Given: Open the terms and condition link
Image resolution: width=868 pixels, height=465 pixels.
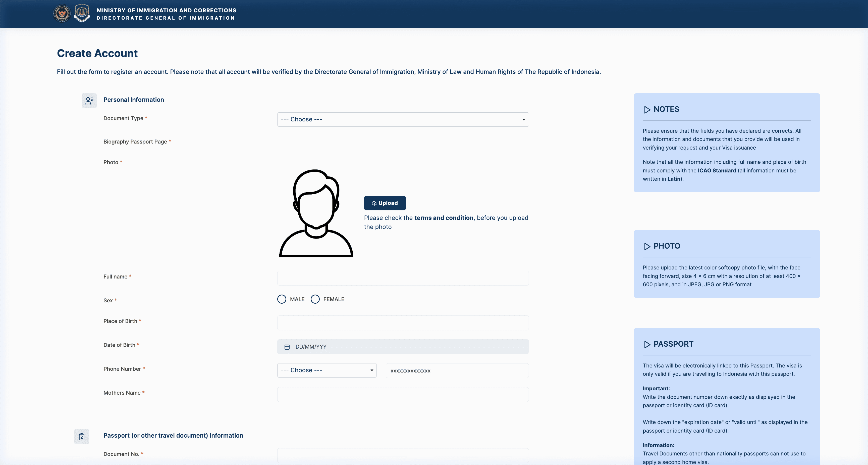Looking at the screenshot, I should pyautogui.click(x=444, y=218).
